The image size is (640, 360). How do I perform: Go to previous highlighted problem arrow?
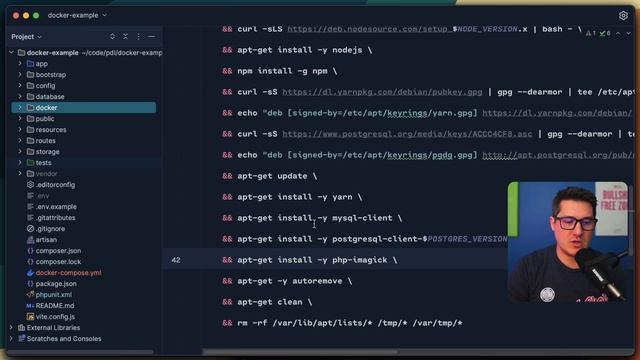618,33
